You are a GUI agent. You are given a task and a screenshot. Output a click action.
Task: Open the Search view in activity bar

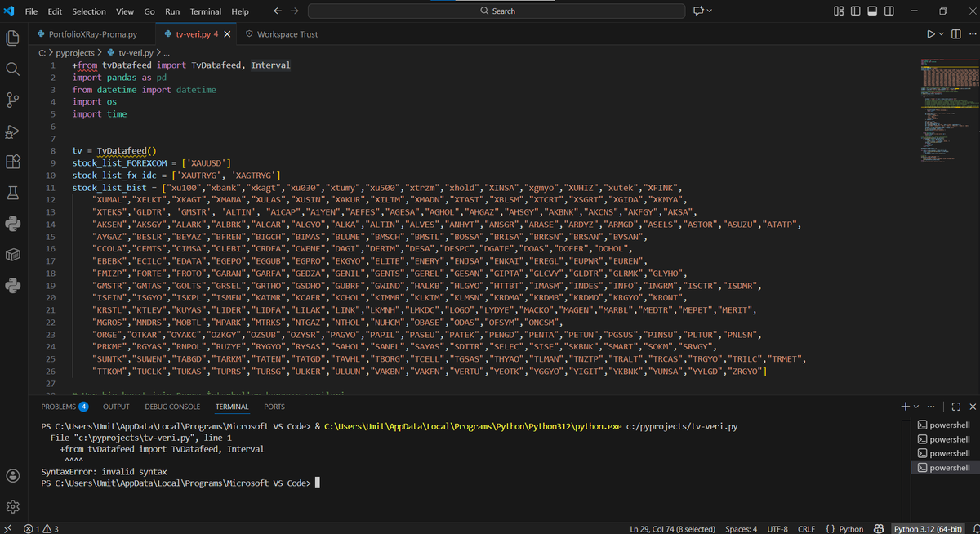click(x=12, y=69)
